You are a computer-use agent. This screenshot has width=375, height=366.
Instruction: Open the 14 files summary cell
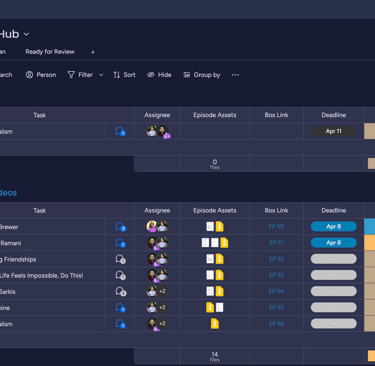point(215,356)
